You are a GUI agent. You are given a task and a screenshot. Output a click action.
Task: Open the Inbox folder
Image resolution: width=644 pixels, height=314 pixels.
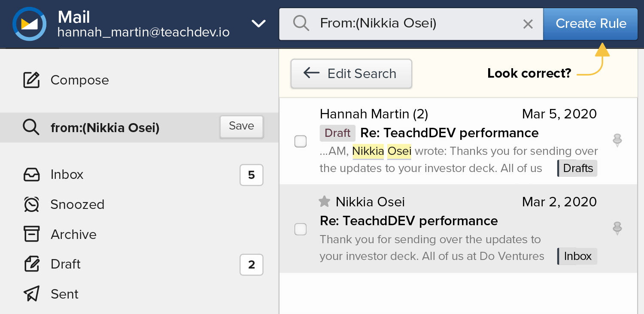67,175
